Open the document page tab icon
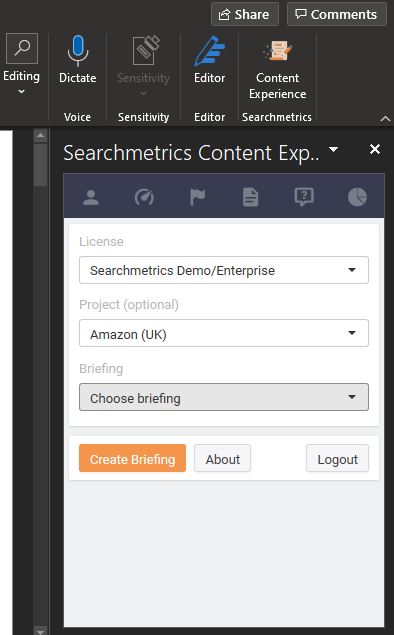 [251, 198]
